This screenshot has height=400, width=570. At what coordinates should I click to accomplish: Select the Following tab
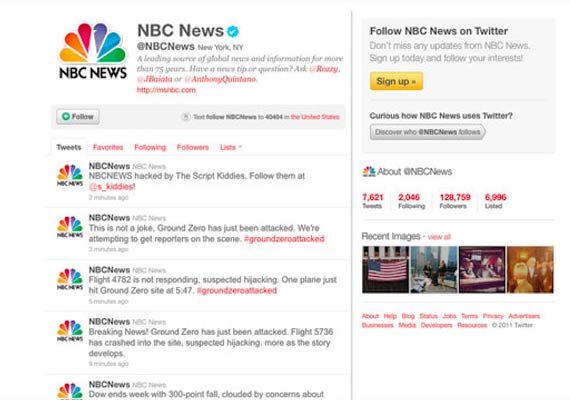tap(150, 147)
